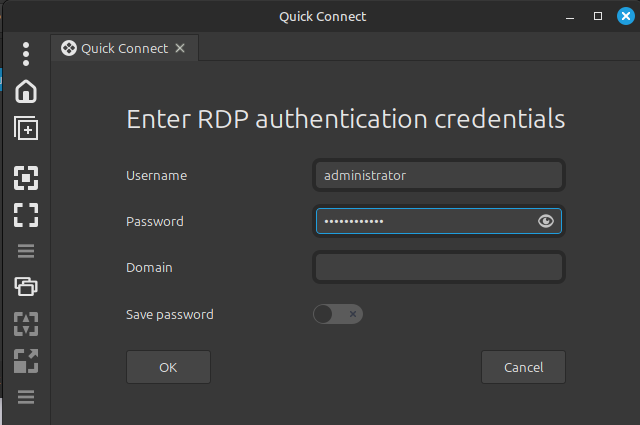This screenshot has width=640, height=425.
Task: Click the 'Save password' label
Action: (x=170, y=314)
